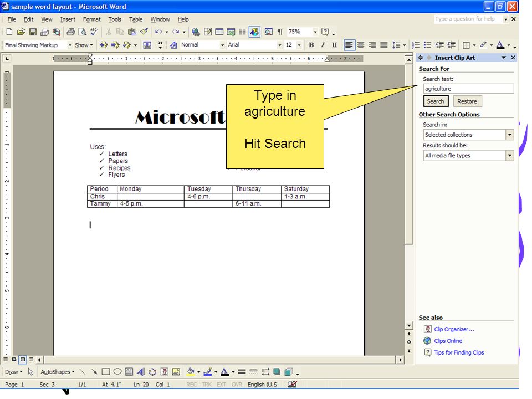Insert Excel worksheet icon
532x399 pixels.
point(231,32)
